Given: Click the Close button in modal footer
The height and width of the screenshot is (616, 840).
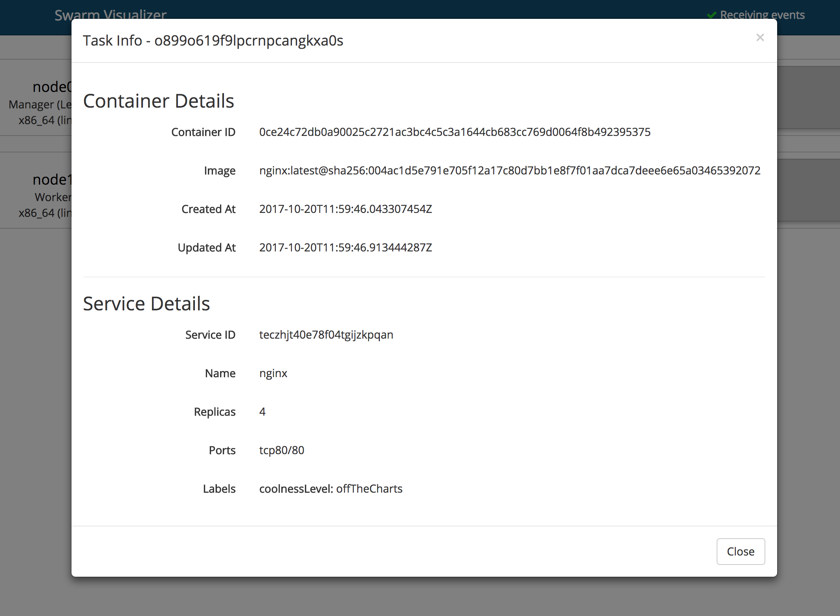Looking at the screenshot, I should click(x=740, y=551).
